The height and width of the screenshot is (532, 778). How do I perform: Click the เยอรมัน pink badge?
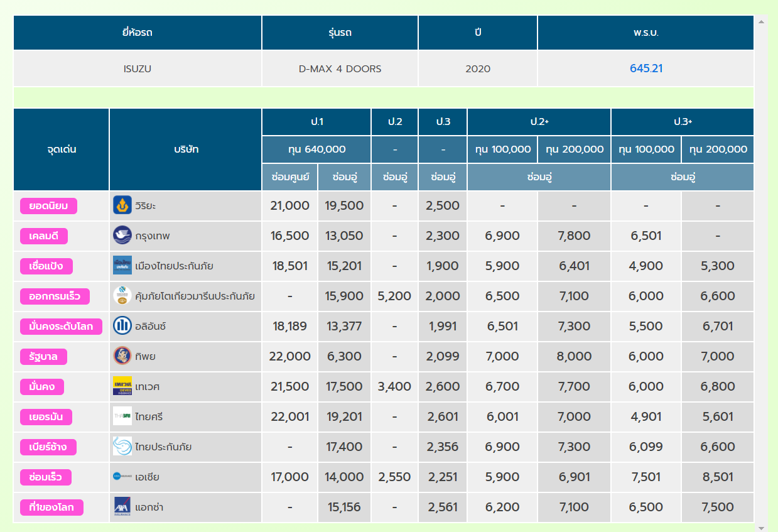coord(46,417)
